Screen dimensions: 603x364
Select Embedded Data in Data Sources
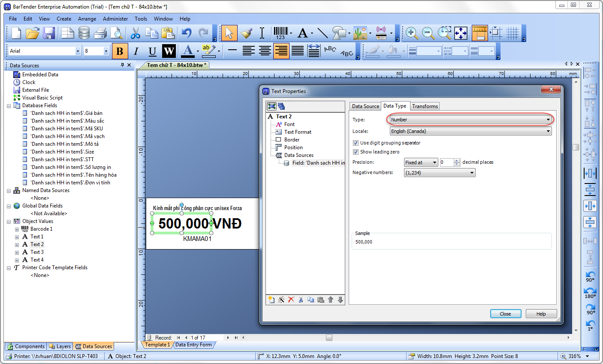40,75
